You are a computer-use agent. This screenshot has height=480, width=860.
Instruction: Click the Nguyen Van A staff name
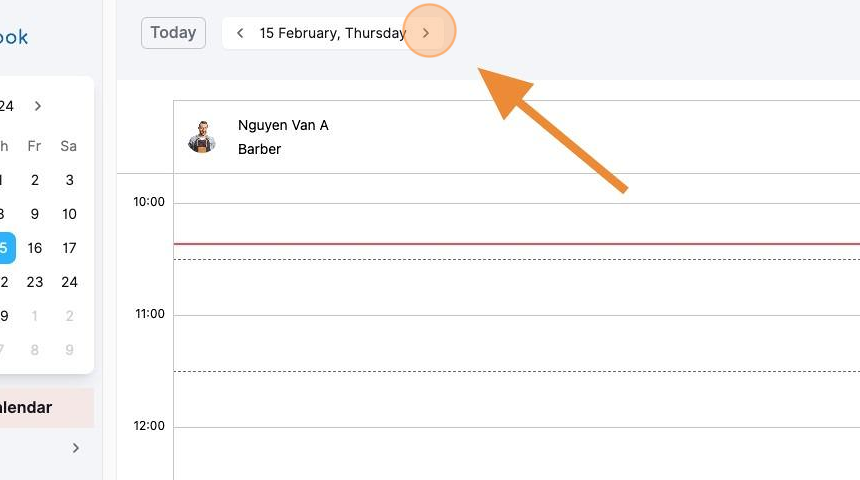283,125
